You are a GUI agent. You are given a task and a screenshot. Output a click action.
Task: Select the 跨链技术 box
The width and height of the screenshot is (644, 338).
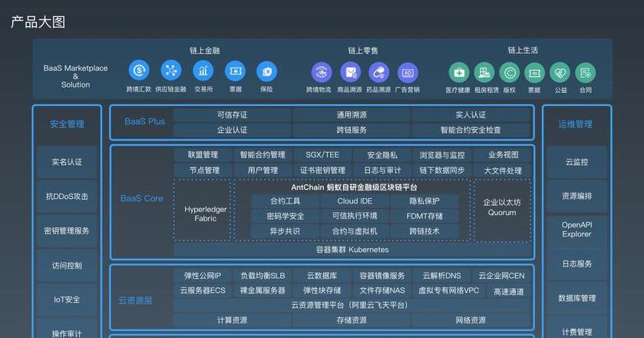(x=424, y=231)
